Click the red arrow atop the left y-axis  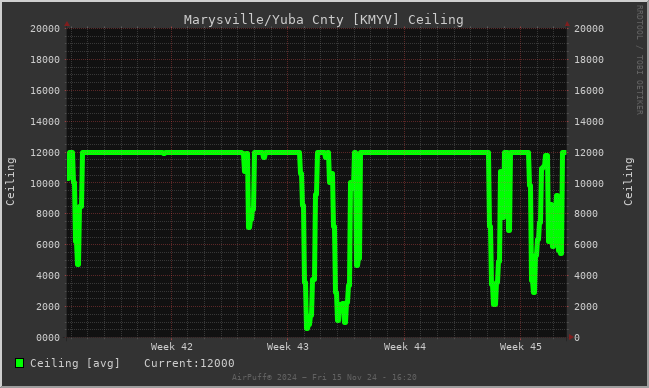tap(67, 24)
